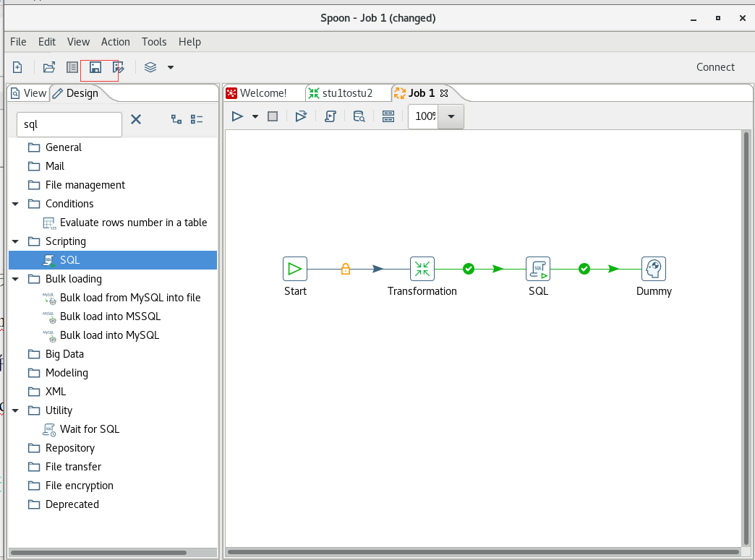
Task: Open the File menu
Action: (x=18, y=42)
